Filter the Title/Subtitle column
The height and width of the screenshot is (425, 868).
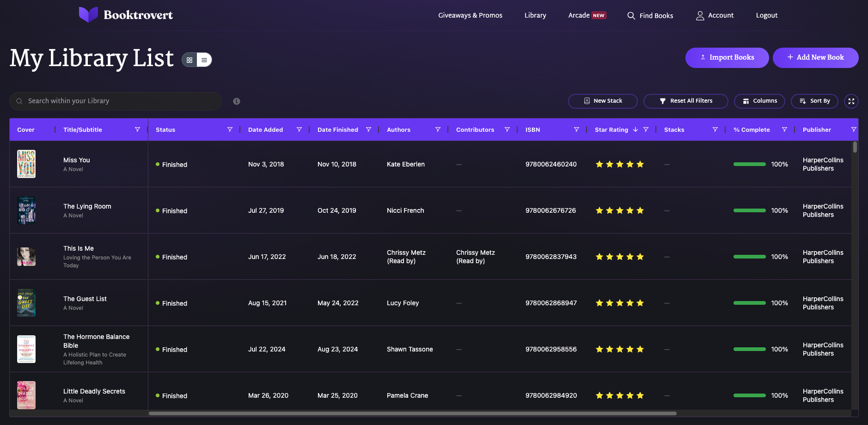(137, 129)
